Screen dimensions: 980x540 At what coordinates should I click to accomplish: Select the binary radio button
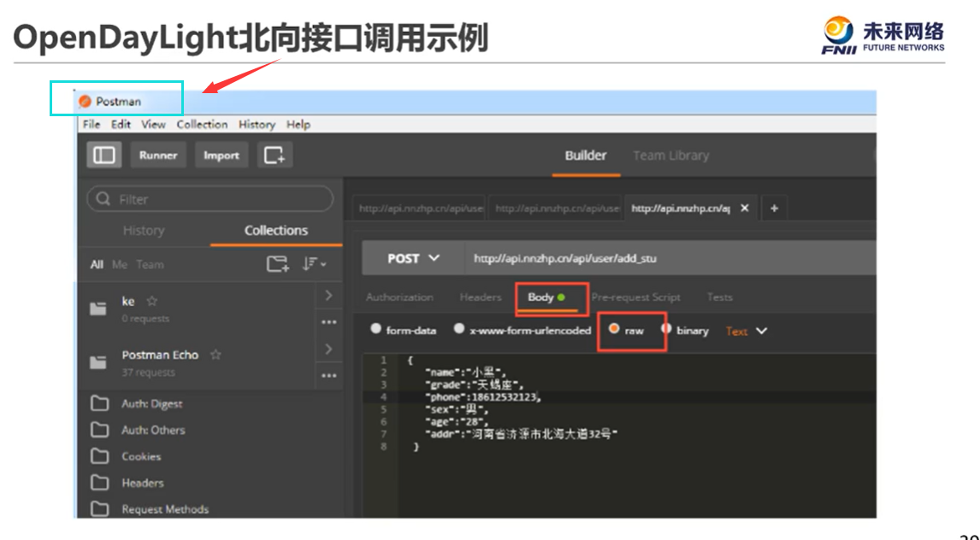coord(666,328)
